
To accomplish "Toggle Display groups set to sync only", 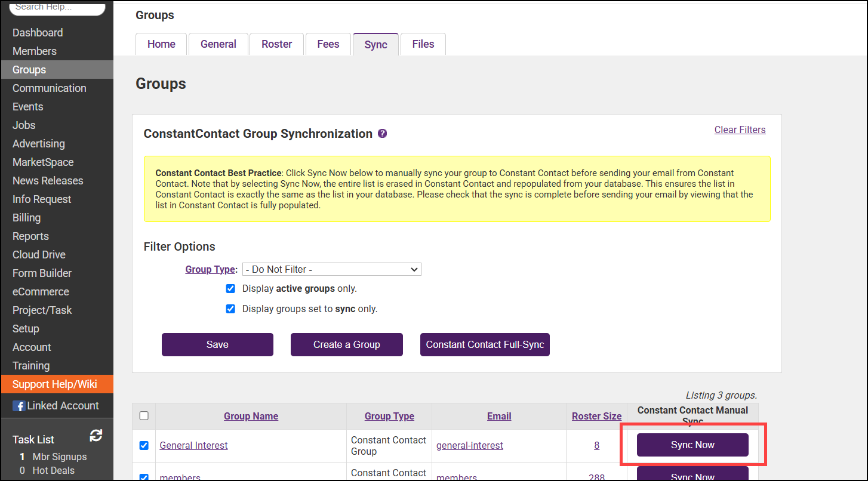I will click(x=230, y=309).
